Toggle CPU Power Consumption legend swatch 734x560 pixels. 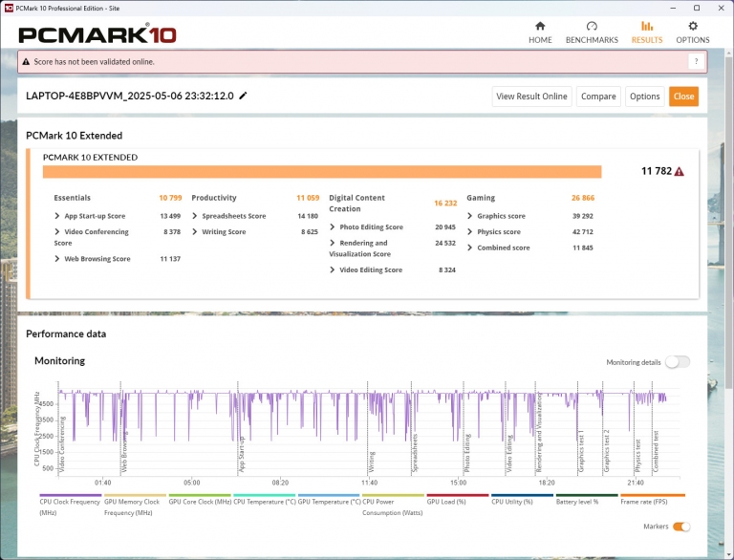(393, 495)
